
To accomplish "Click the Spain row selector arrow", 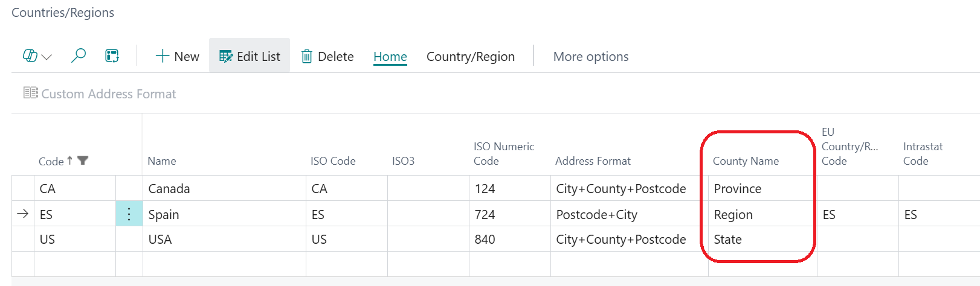I will coord(23,214).
